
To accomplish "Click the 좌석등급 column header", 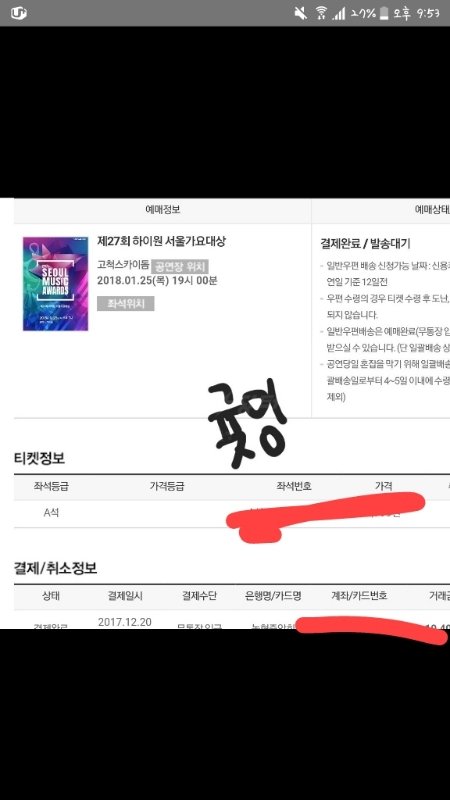I will click(x=51, y=487).
